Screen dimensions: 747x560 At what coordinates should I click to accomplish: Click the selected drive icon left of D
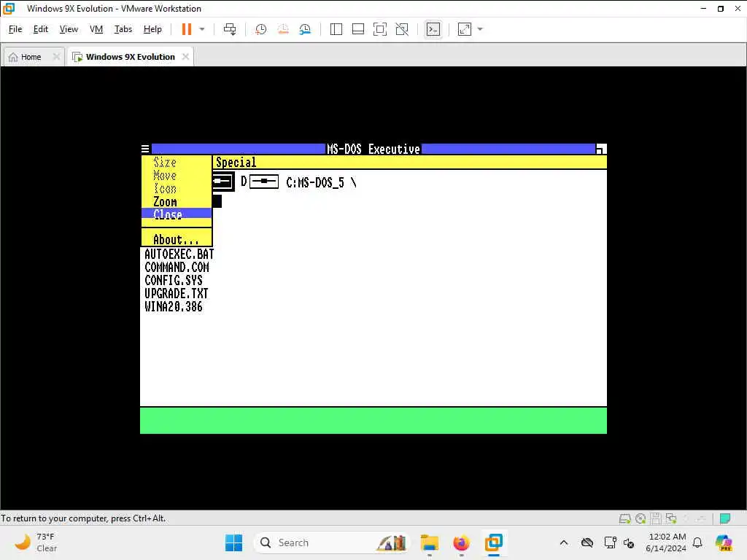point(223,182)
